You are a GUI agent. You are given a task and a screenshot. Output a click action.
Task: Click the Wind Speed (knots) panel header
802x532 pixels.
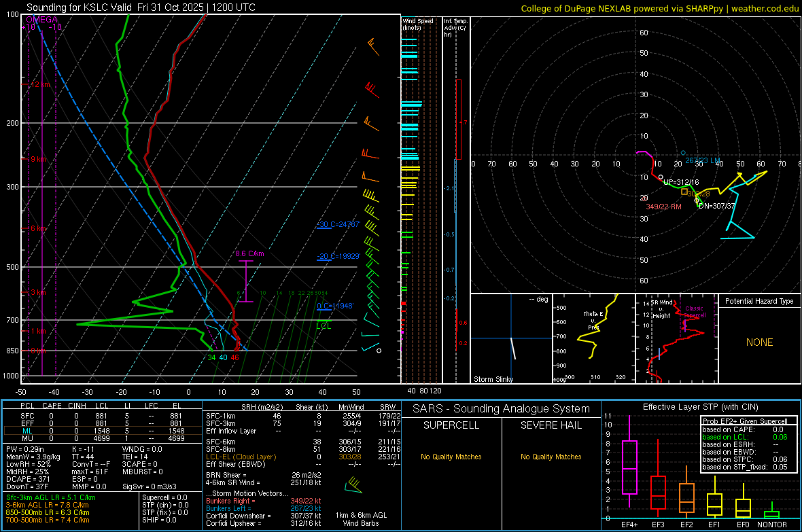tap(418, 24)
